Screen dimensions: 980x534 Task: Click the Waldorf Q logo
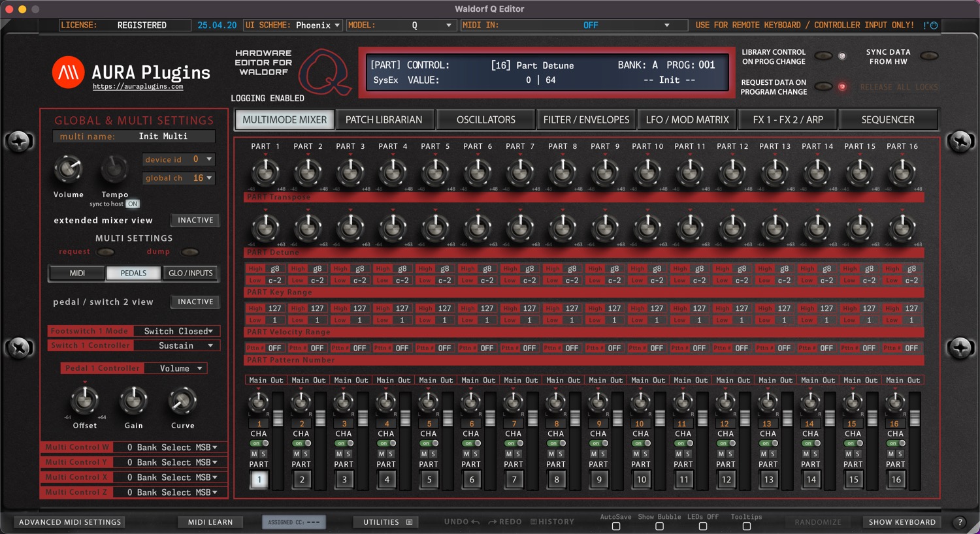[325, 73]
